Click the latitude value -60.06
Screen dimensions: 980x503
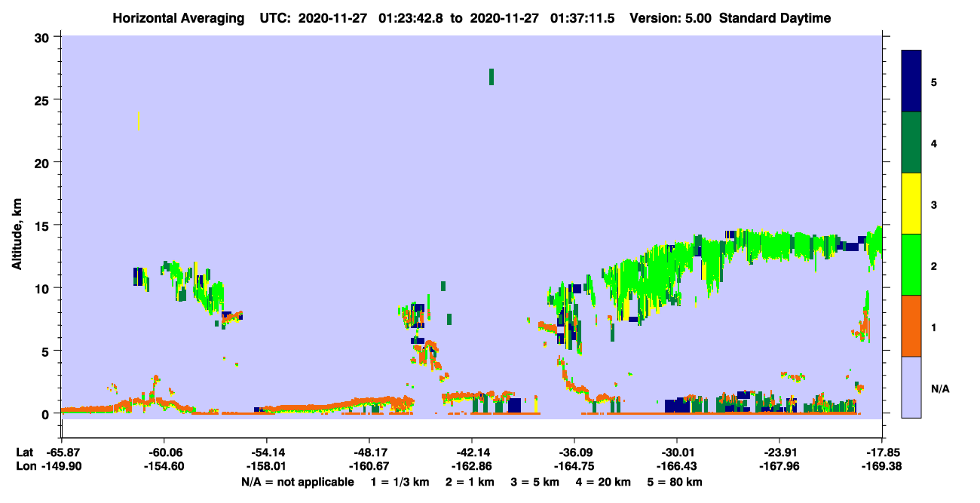(x=164, y=452)
